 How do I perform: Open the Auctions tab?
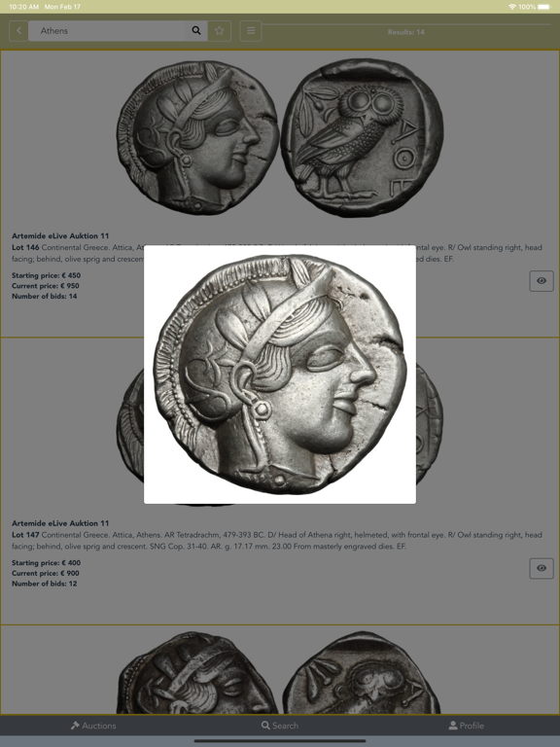[x=93, y=726]
